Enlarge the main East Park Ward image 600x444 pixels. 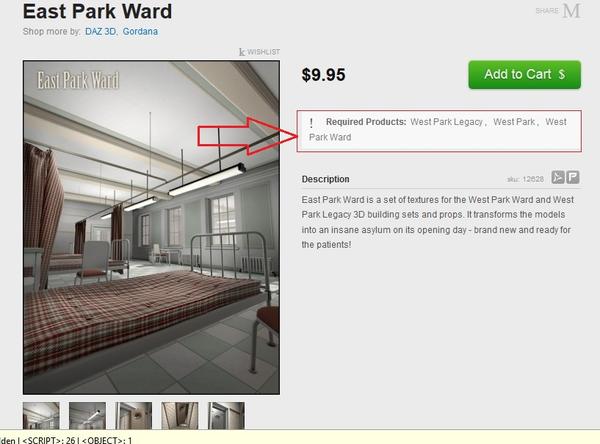[x=151, y=227]
